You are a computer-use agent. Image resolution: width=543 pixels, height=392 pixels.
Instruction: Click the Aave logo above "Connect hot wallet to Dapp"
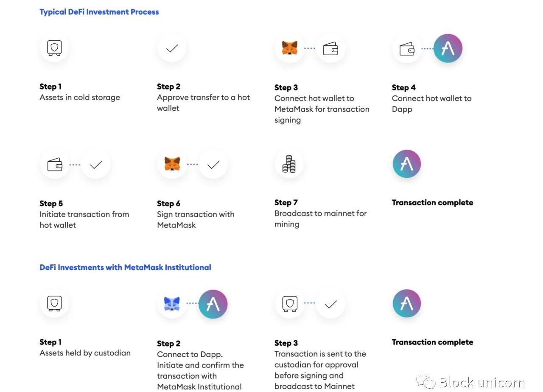coord(448,48)
